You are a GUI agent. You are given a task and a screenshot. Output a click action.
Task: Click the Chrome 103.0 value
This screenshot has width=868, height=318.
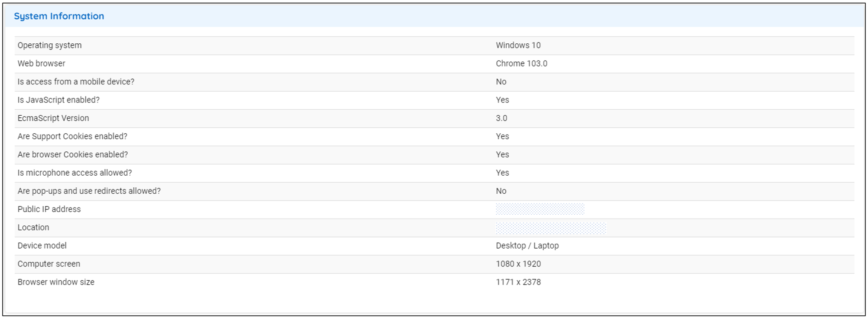click(x=521, y=63)
